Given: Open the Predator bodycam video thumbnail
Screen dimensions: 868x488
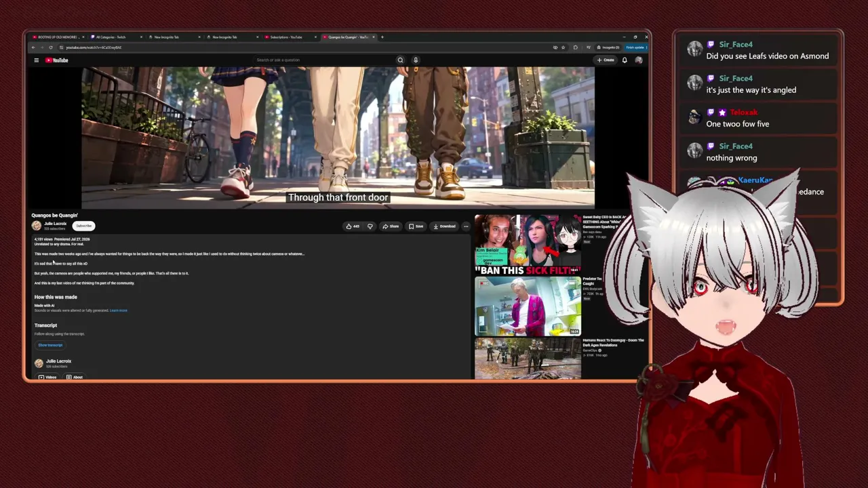Looking at the screenshot, I should tap(528, 306).
